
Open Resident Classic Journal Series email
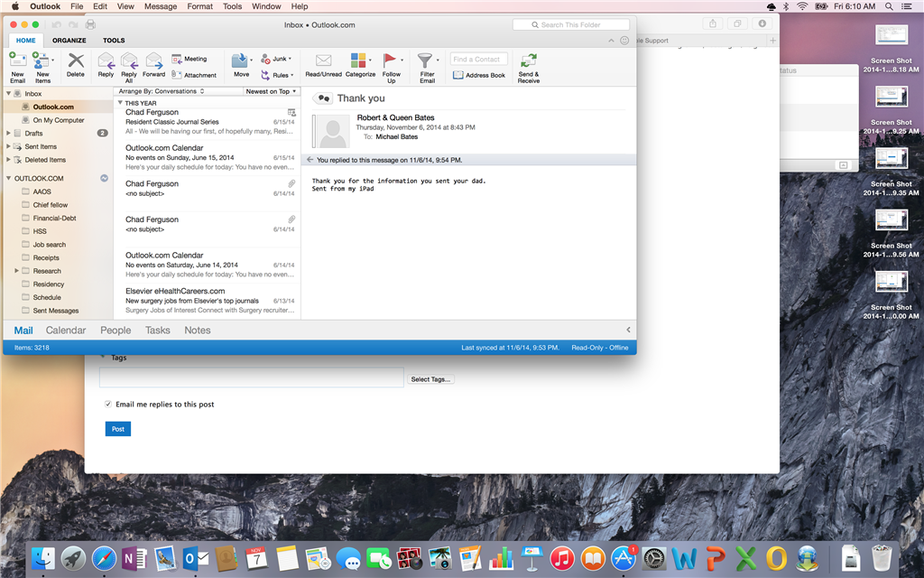208,122
